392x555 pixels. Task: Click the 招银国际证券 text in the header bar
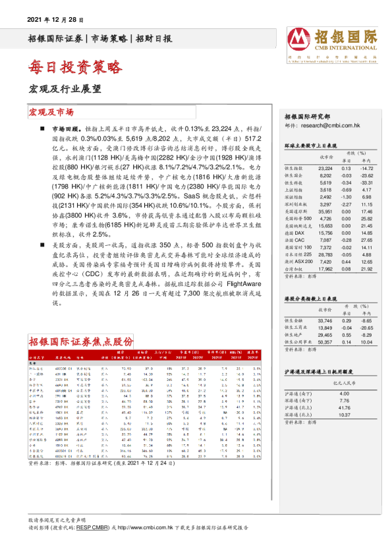coord(55,39)
